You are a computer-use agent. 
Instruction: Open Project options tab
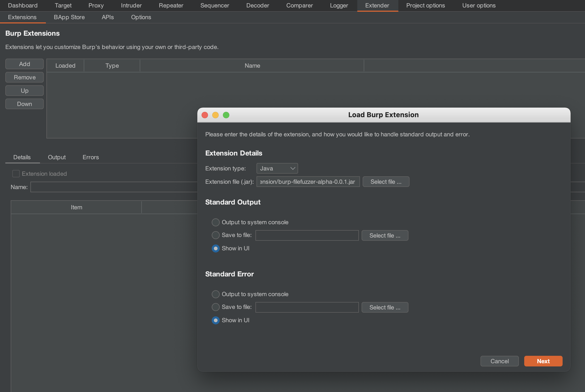(426, 5)
